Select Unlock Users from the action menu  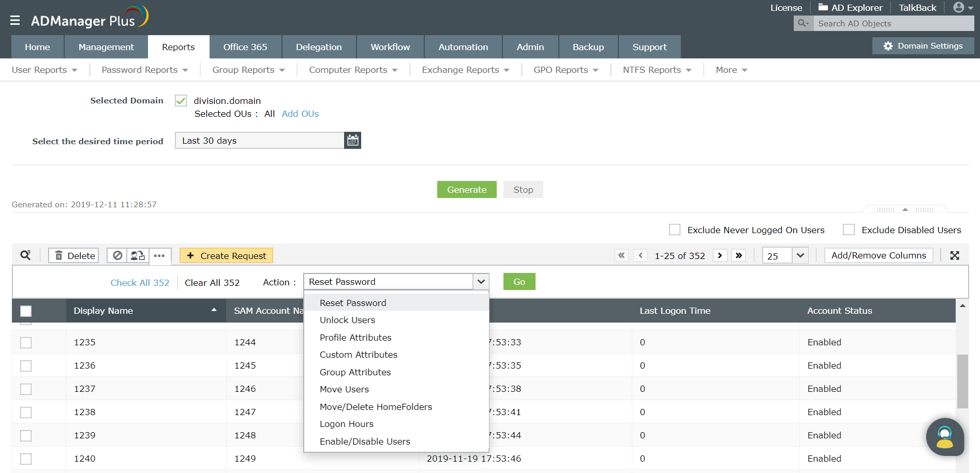coord(347,319)
